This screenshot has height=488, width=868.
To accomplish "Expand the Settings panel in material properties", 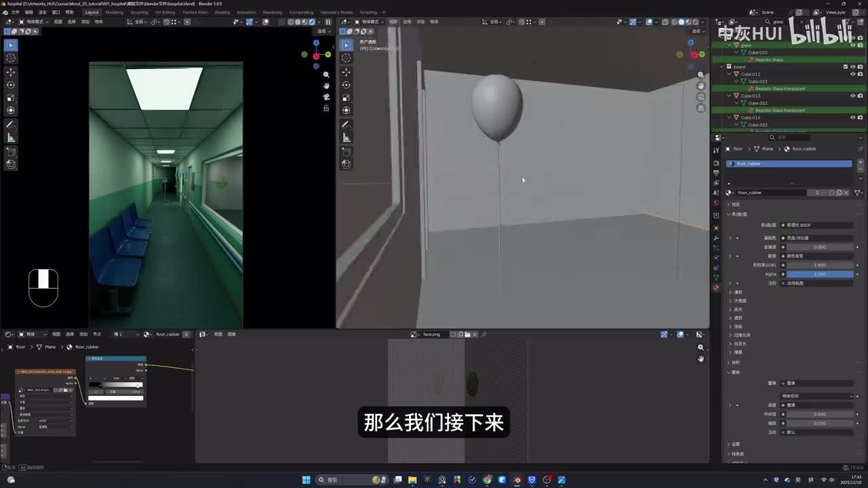I will pyautogui.click(x=734, y=445).
